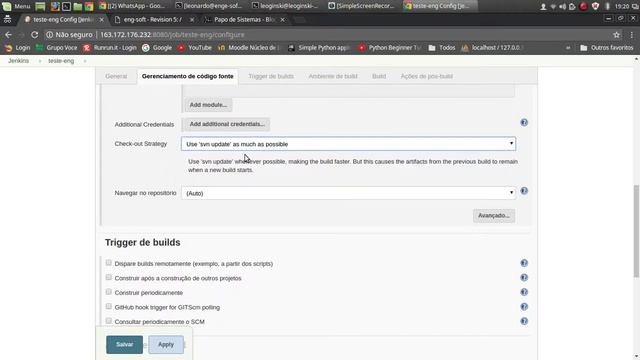Open the system Menu button

16,6
